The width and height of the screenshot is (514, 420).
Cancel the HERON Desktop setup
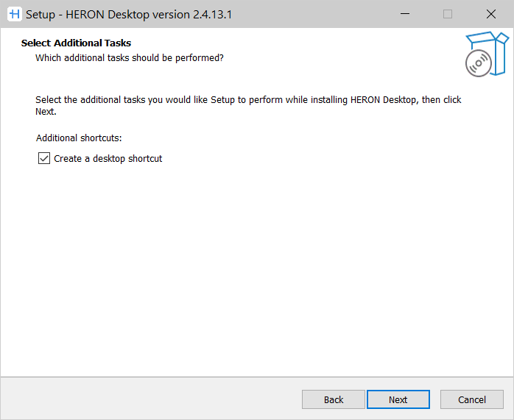(x=471, y=399)
